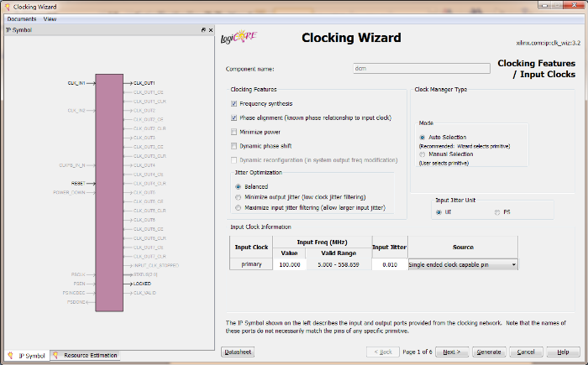Choose Manual Selection mode

(422, 154)
